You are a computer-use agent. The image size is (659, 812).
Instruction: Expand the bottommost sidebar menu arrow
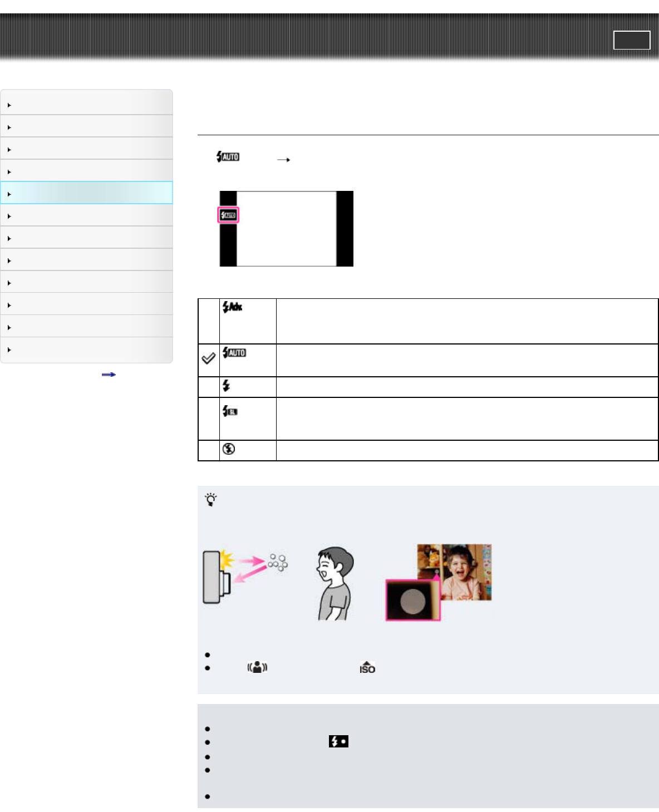(x=9, y=350)
